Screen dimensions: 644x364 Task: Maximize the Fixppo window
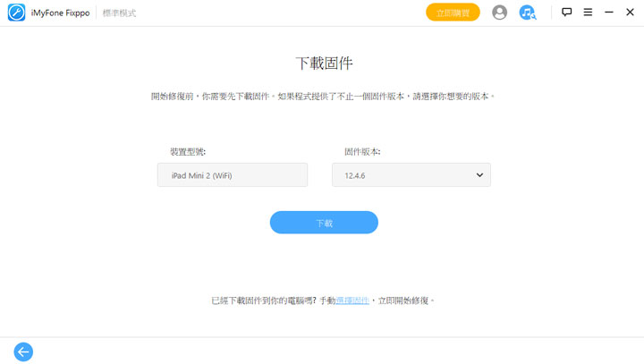coord(609,13)
